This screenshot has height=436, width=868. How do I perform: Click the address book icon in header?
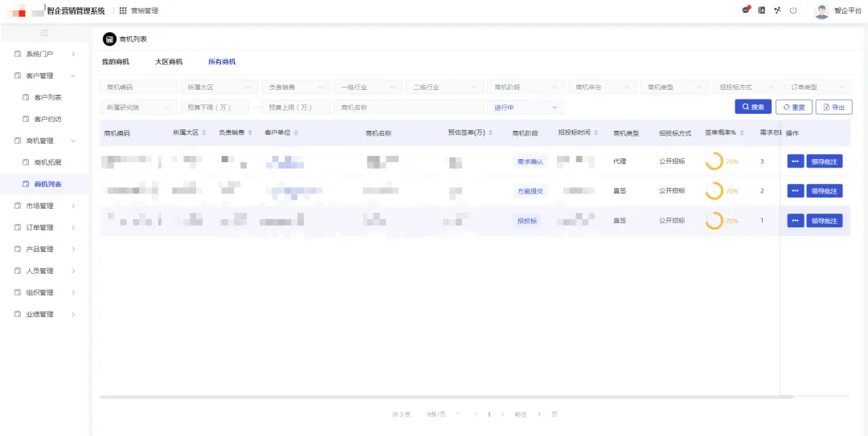762,10
